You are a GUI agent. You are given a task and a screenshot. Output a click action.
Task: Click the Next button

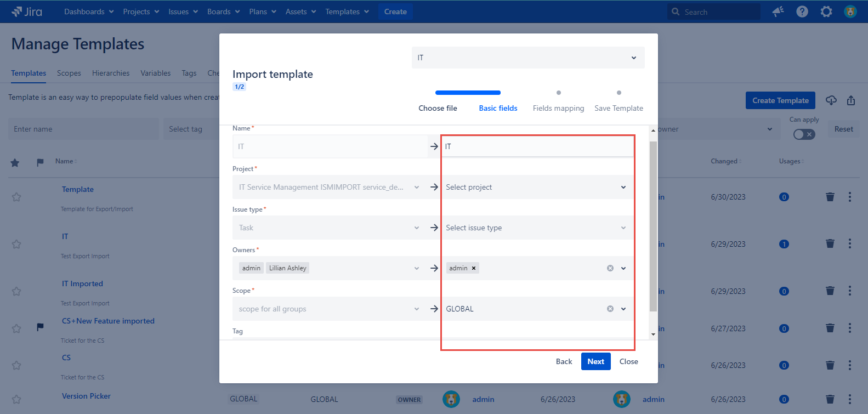pos(595,361)
